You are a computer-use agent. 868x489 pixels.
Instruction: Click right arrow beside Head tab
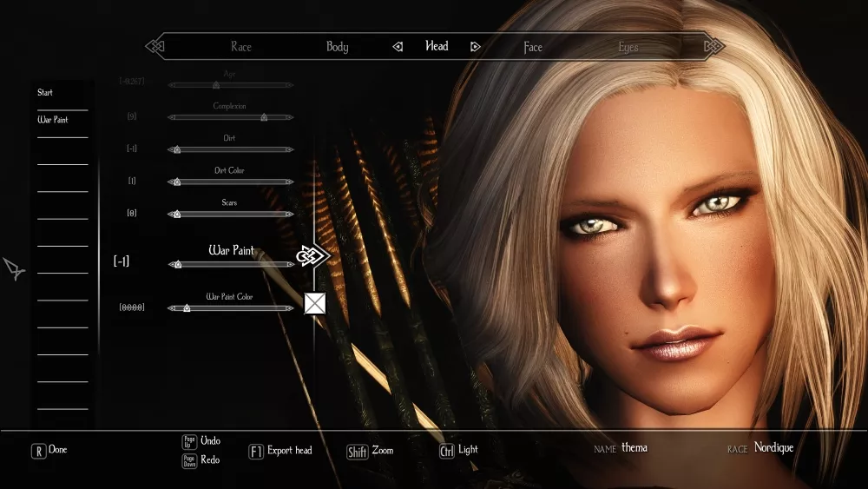coord(475,47)
